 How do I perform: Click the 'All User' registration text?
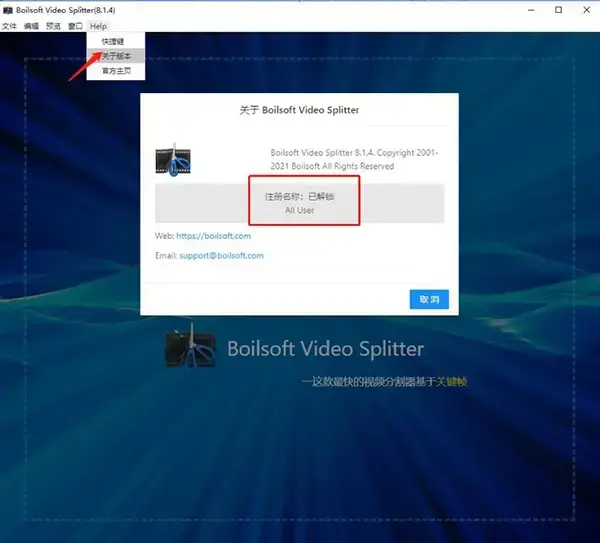(x=300, y=210)
